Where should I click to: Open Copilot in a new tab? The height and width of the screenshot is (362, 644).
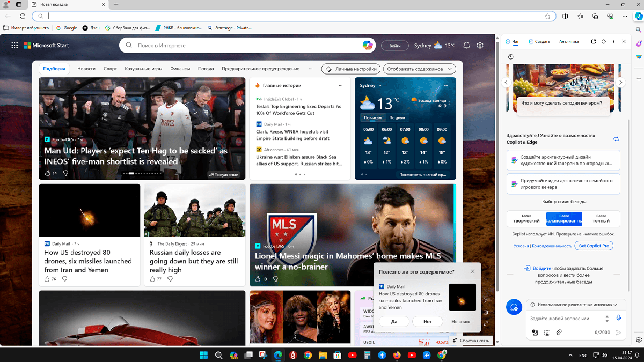point(594,41)
